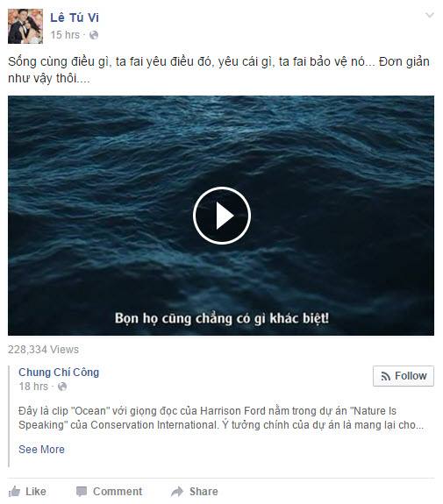Viewport: 443px width, 504px height.
Task: Open Lê Tú Vi's profile picture
Action: pos(25,26)
